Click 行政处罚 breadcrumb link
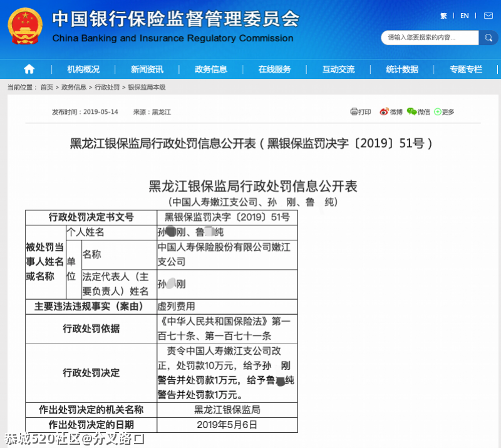The height and width of the screenshot is (448, 501). pyautogui.click(x=107, y=87)
